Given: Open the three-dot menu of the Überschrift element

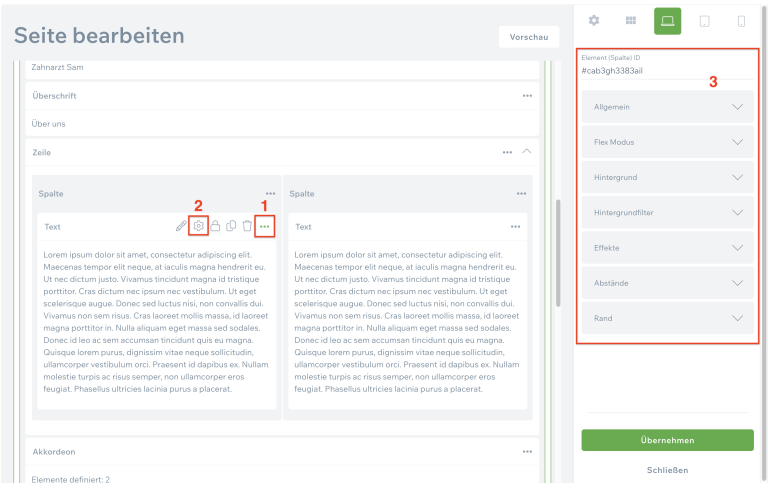Looking at the screenshot, I should [x=527, y=96].
